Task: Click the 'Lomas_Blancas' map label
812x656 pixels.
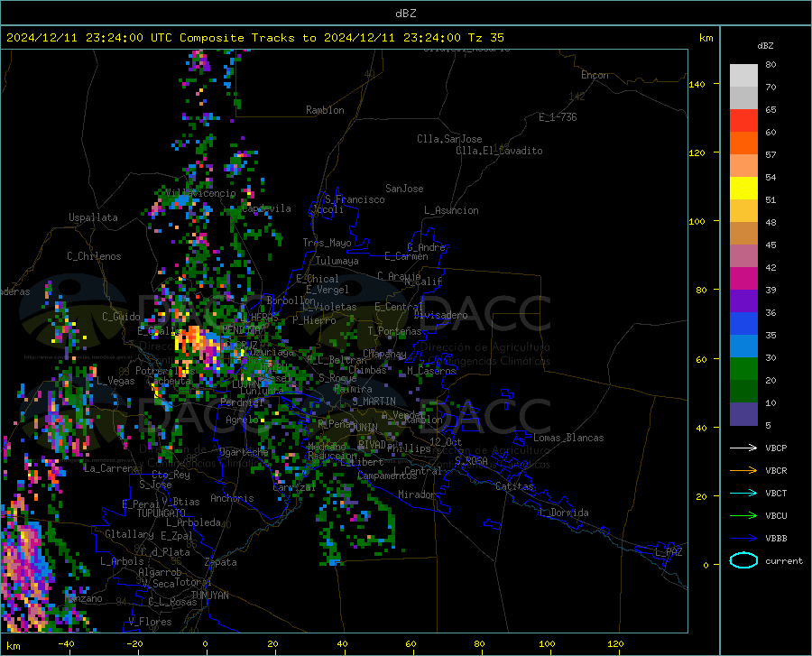Action: 568,438
